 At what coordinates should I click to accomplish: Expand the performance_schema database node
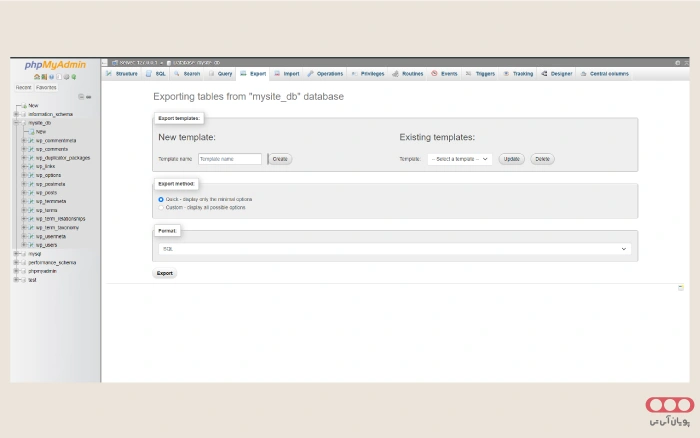(x=16, y=263)
